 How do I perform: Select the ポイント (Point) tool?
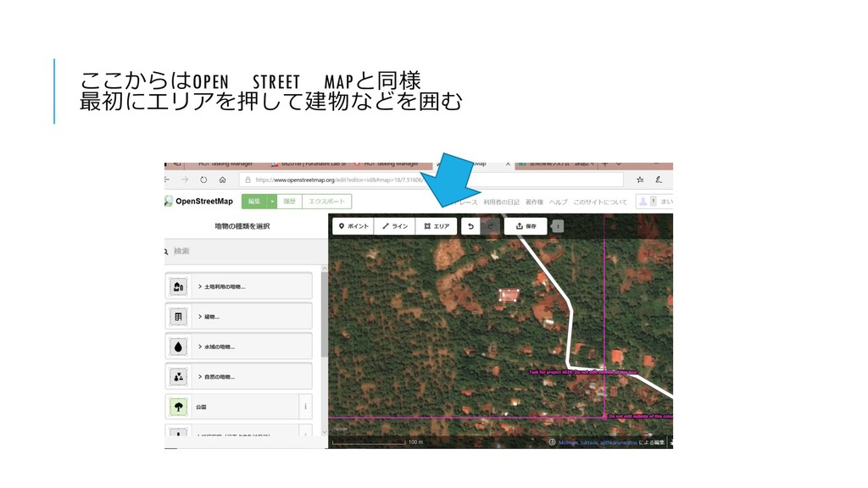(x=353, y=226)
